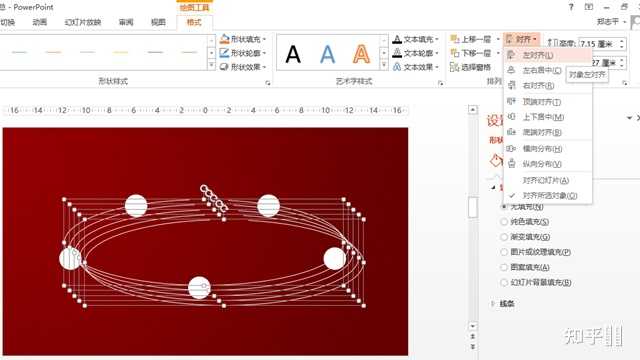This screenshot has height=360, width=640.
Task: Pick the yellow line shape style
Action: [x=121, y=52]
